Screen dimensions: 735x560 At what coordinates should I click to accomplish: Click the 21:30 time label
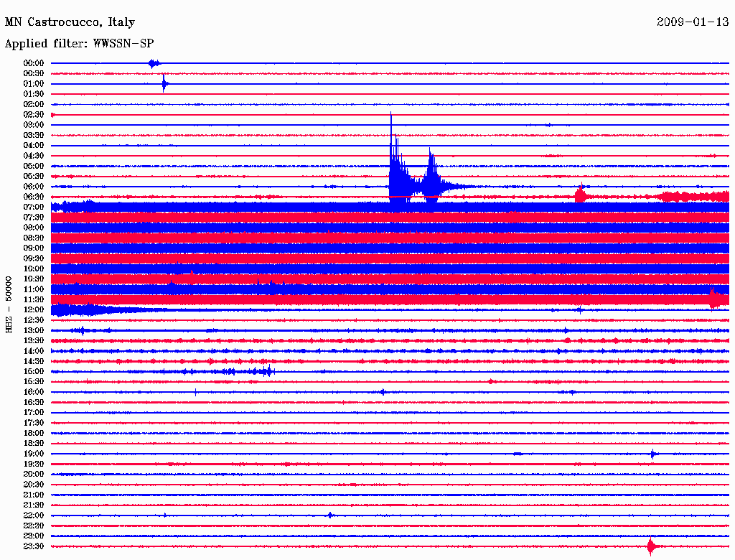tap(34, 505)
